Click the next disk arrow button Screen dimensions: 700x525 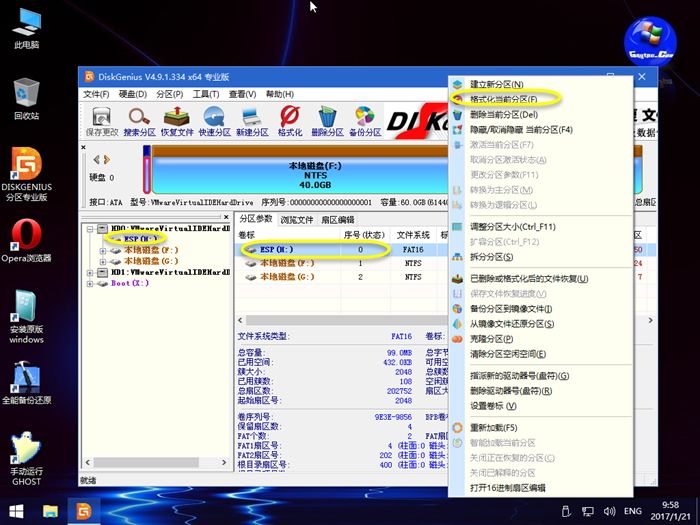(107, 160)
